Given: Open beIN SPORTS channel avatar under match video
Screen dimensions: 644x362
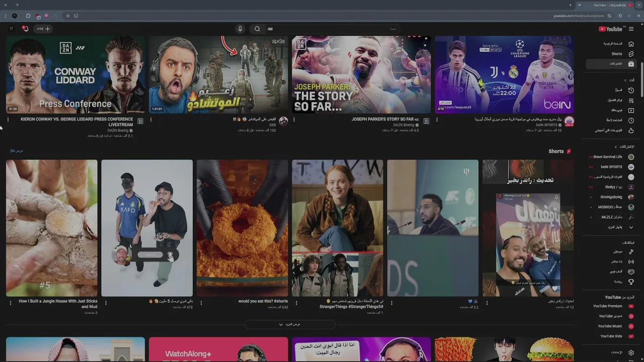Looking at the screenshot, I should point(569,121).
